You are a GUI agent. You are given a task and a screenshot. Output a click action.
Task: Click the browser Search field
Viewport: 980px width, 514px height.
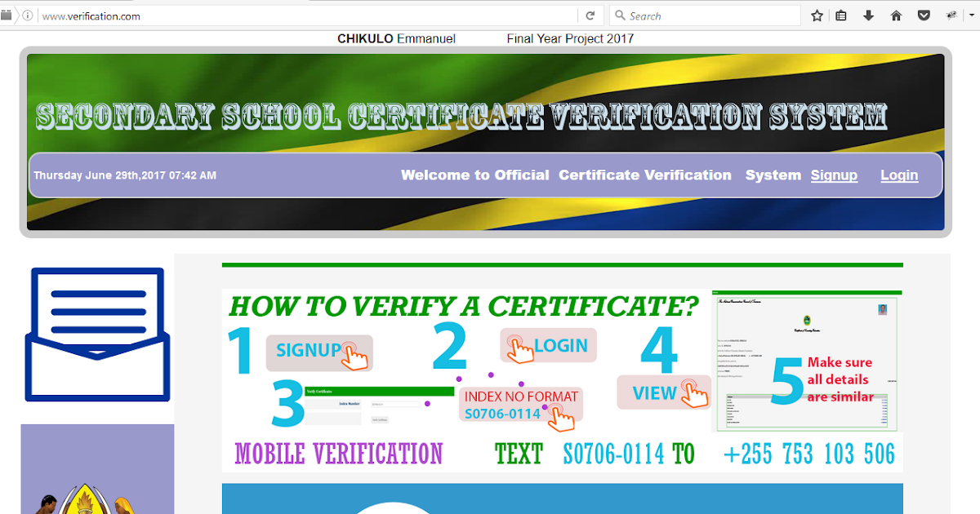coord(705,16)
